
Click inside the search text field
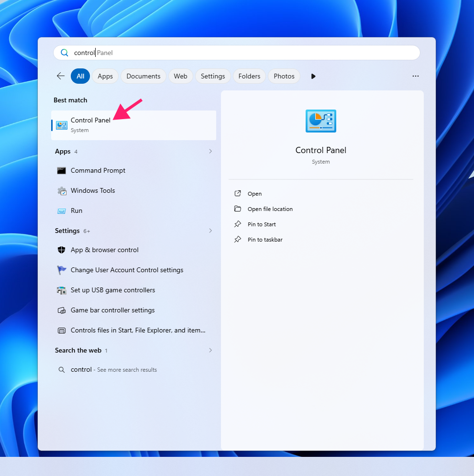237,53
